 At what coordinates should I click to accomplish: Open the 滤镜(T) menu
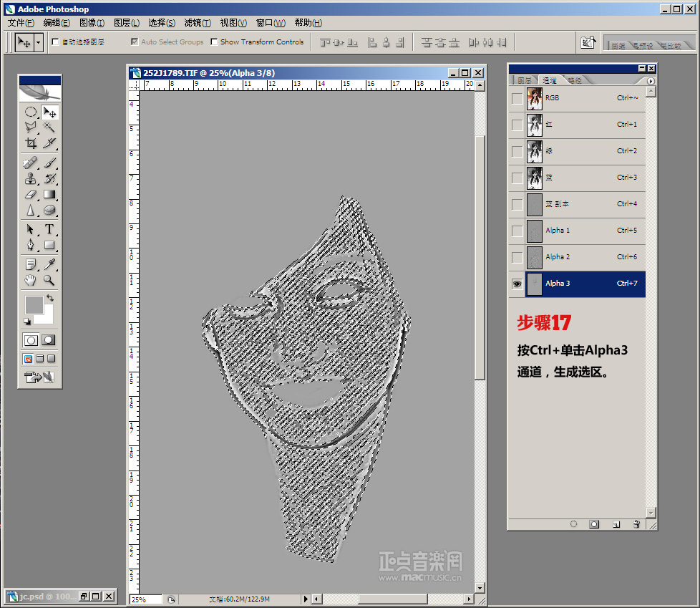(x=197, y=23)
